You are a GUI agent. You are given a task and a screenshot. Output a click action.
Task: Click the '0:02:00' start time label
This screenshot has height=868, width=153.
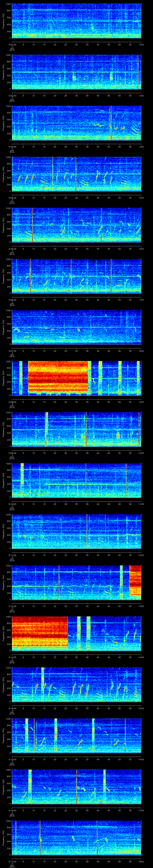coord(12,96)
